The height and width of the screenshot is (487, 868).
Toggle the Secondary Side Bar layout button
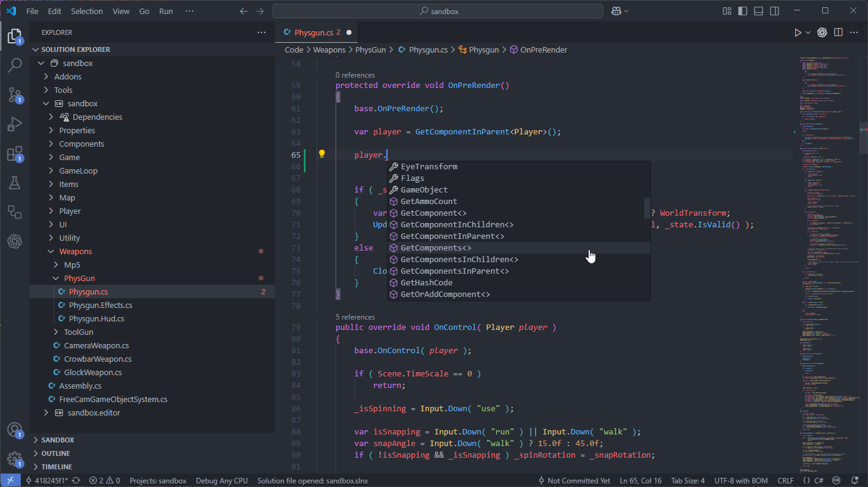(x=774, y=11)
